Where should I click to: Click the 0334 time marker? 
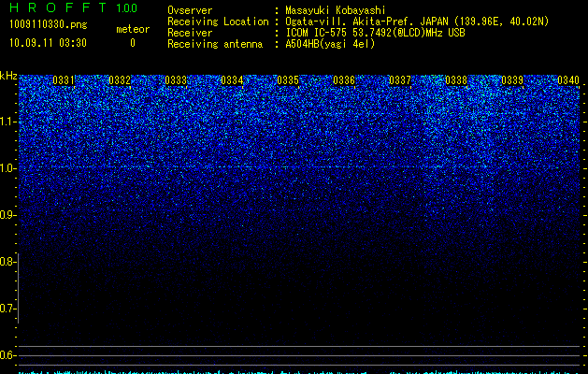click(x=232, y=80)
